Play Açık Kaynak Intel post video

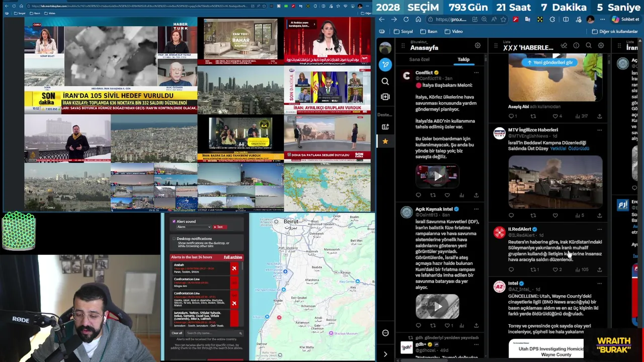[437, 306]
